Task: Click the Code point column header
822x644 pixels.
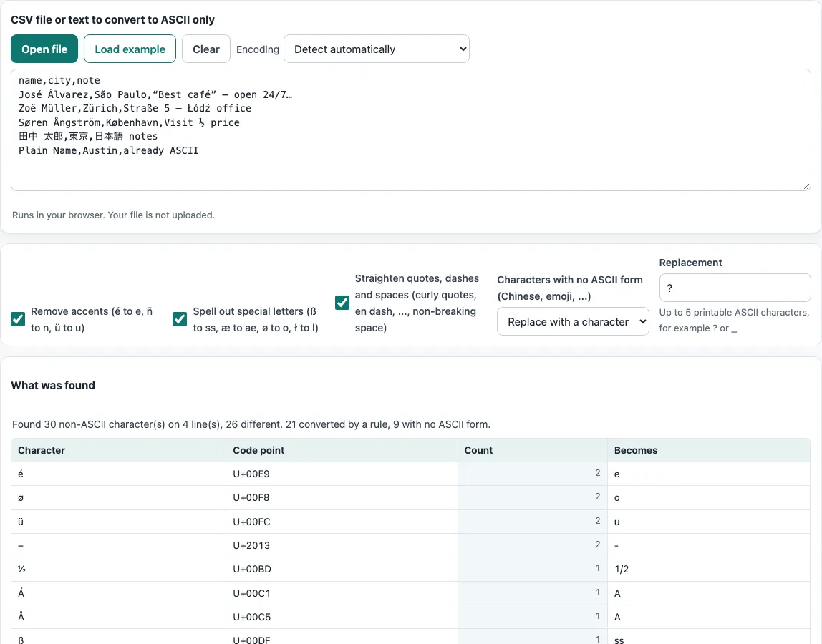Action: (342, 450)
